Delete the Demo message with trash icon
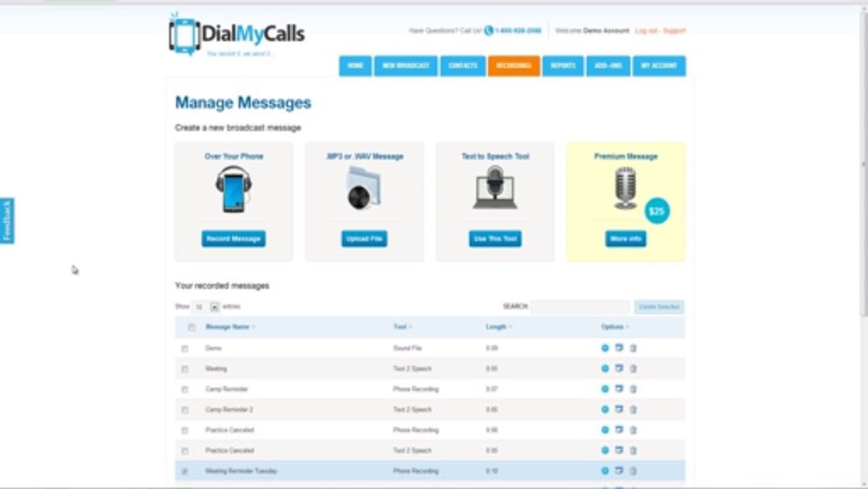The height and width of the screenshot is (489, 868). 633,348
